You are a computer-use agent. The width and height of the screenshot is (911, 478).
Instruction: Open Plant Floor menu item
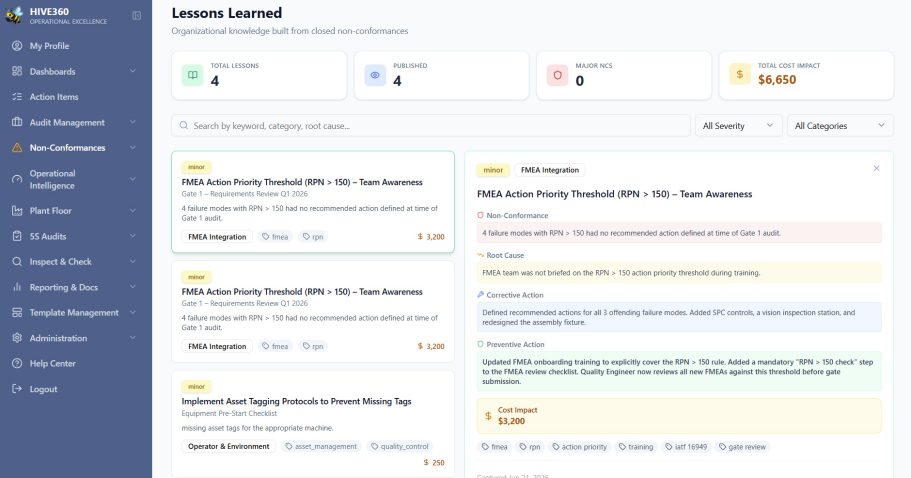coord(76,211)
